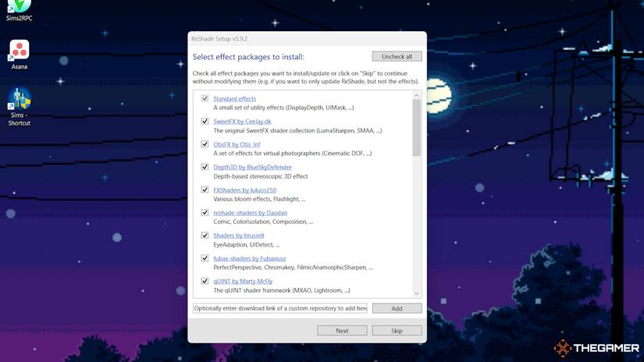Open the Standard effects link
The height and width of the screenshot is (362, 644).
click(x=234, y=99)
